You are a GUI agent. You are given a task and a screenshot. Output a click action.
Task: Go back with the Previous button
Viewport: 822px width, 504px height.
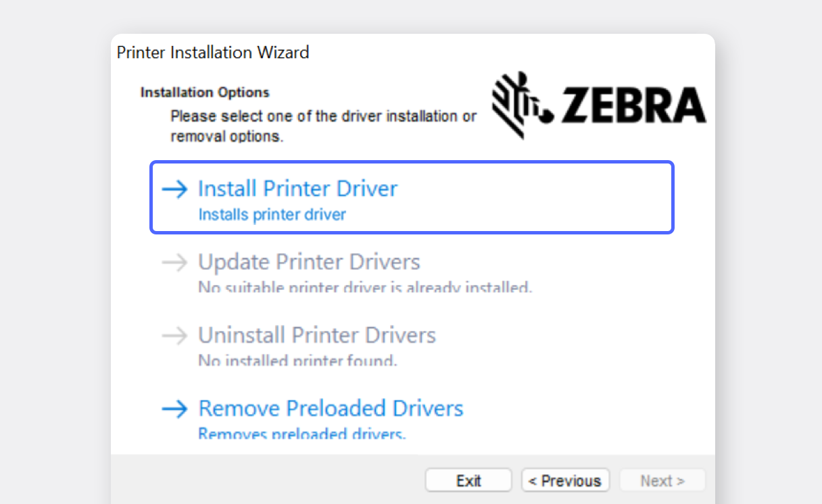565,480
